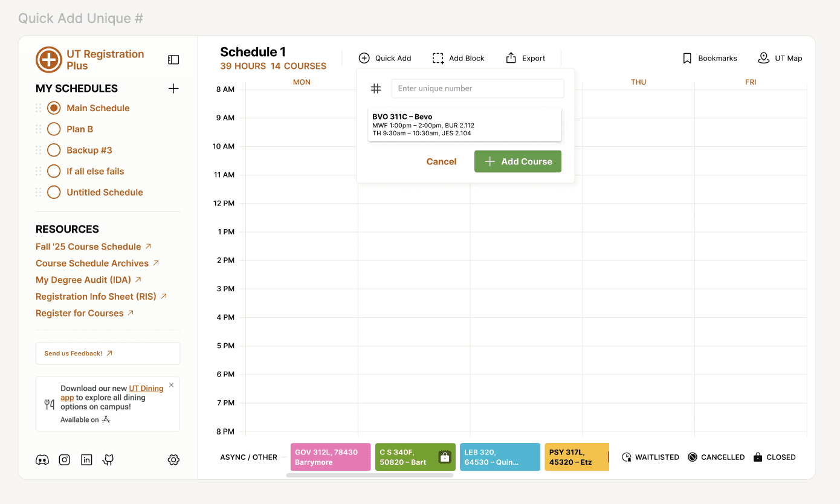Screen dimensions: 840x504
Task: Click the drag handle beside Plan B
Action: click(39, 129)
